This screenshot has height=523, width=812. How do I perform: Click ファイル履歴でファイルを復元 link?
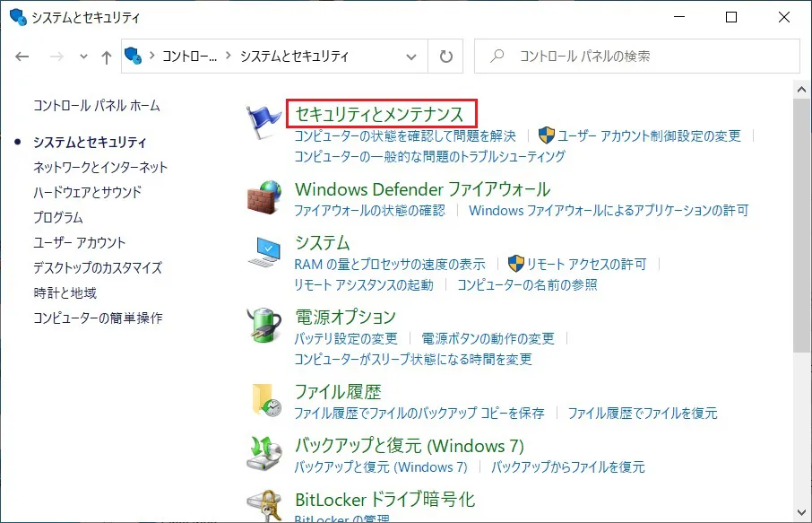(x=643, y=414)
